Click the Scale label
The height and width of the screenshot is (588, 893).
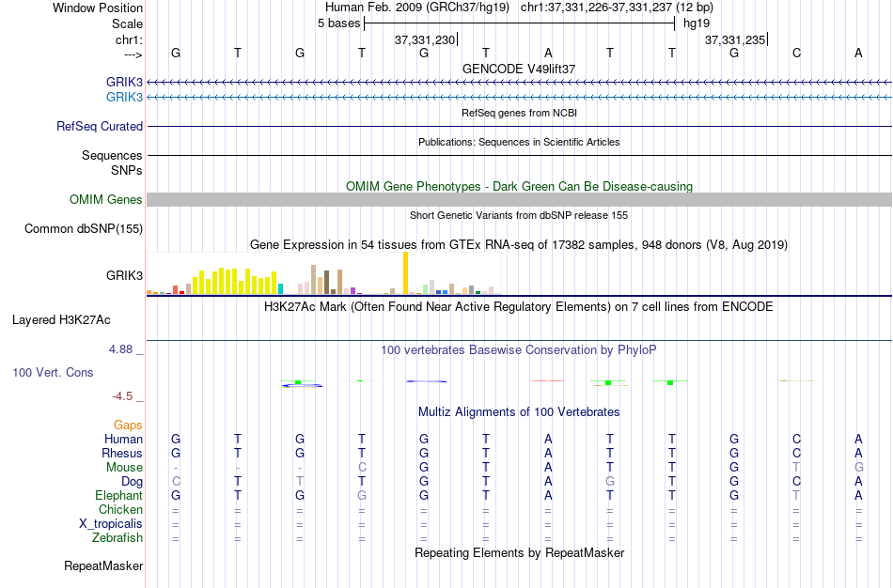click(x=127, y=23)
